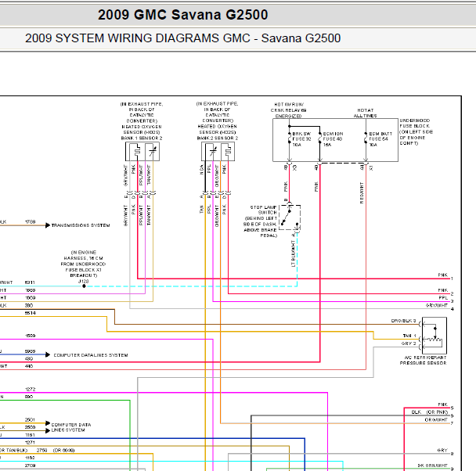Click 'ORG/BLK 3' pin at pressure sensor
The width and height of the screenshot is (476, 471).
[x=403, y=321]
